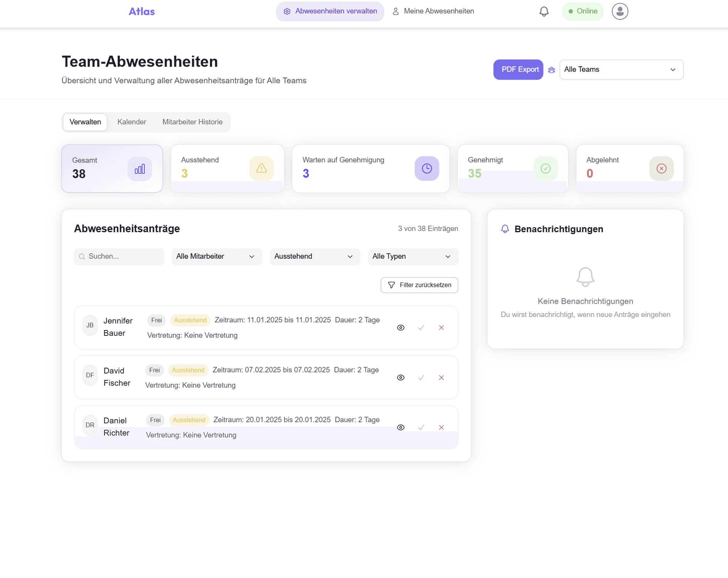The height and width of the screenshot is (578, 728).
Task: View Daniel Richter's request using the eye icon
Action: [401, 427]
